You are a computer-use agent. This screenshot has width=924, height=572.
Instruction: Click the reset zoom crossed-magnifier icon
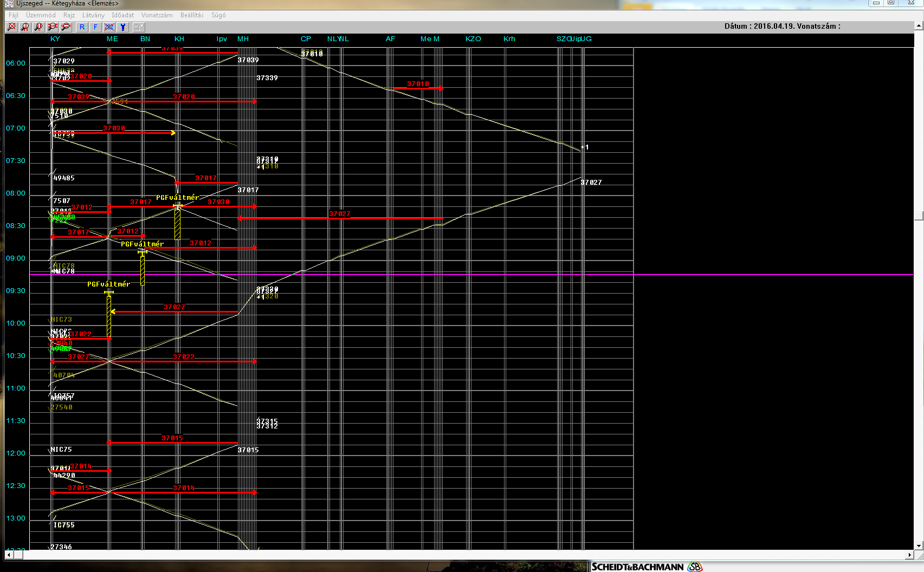point(11,27)
